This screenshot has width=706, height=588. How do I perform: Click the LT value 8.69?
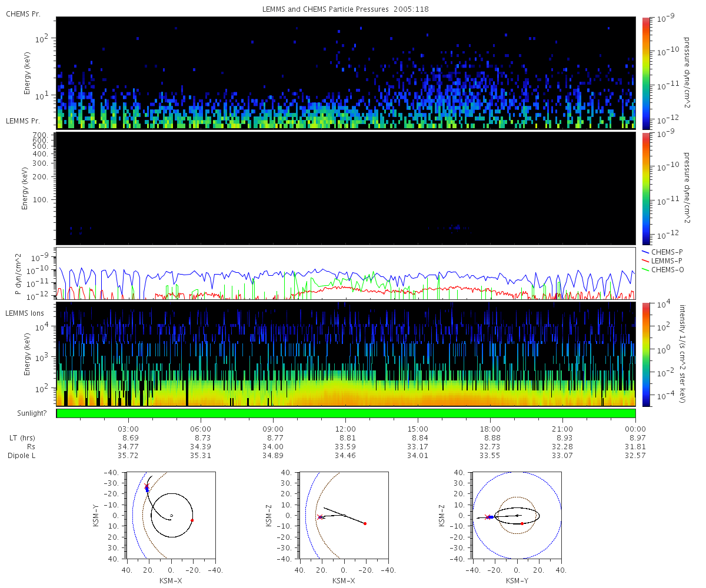130,438
